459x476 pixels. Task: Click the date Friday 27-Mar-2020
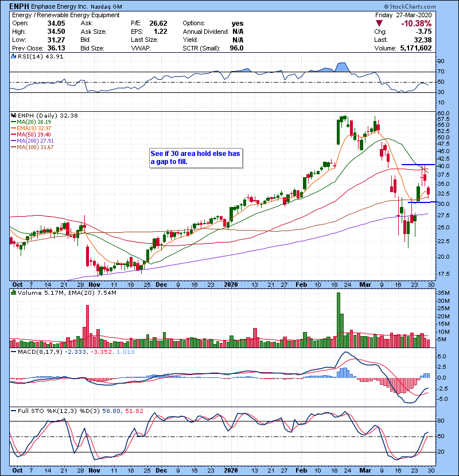click(403, 15)
